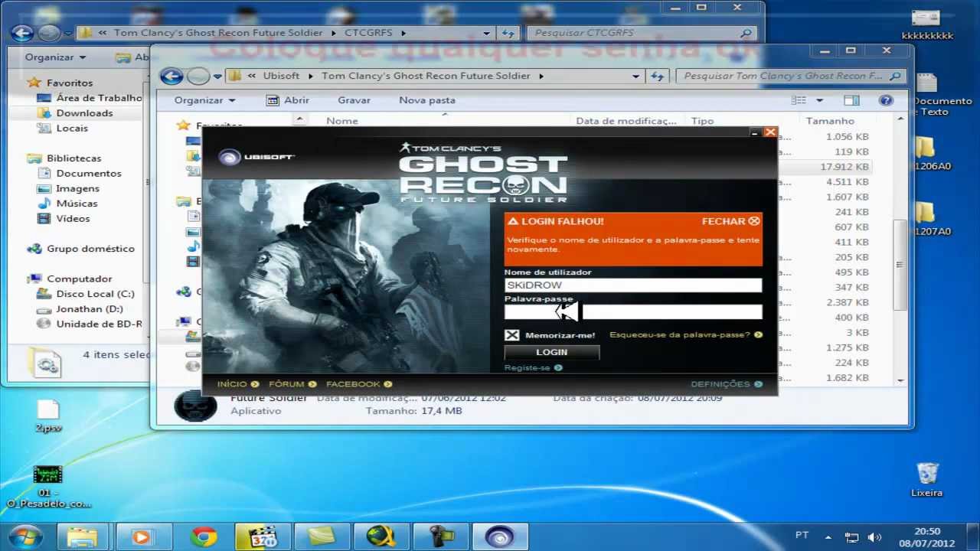Click the warning icon beside LOGIN FALHOU
The height and width of the screenshot is (551, 980).
pyautogui.click(x=513, y=221)
